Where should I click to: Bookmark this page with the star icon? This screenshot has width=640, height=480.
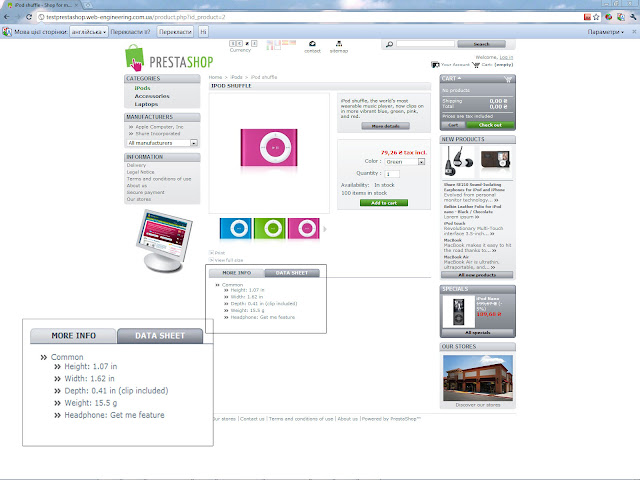(x=596, y=17)
